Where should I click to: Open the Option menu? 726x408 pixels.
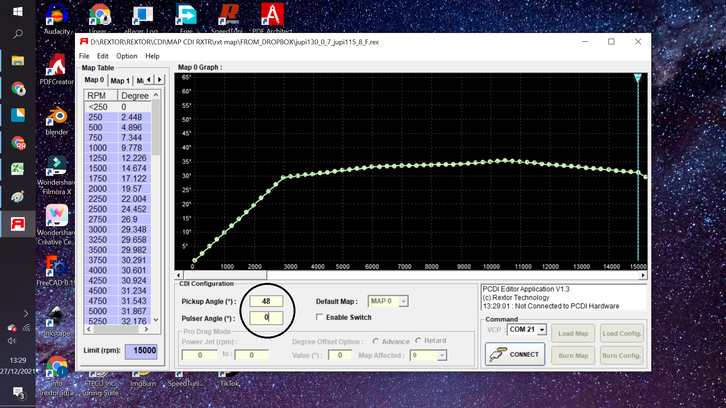point(127,56)
